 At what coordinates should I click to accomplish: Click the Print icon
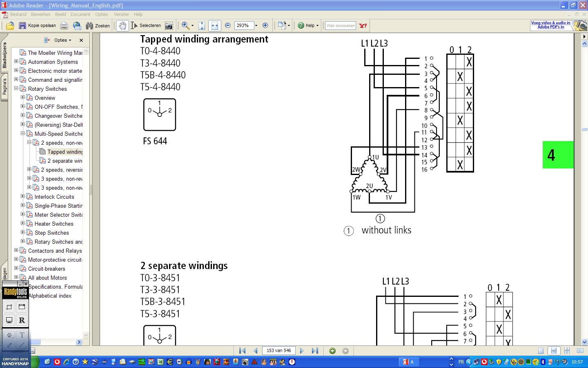pyautogui.click(x=64, y=25)
